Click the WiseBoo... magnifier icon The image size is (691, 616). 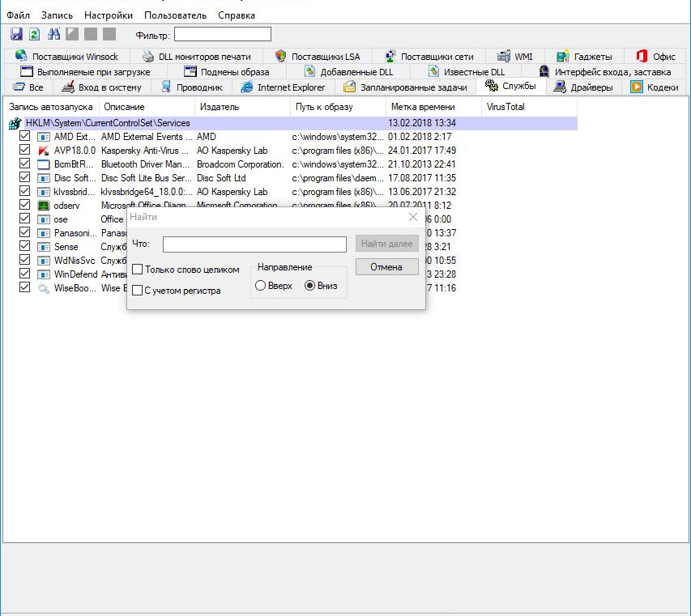pos(43,288)
